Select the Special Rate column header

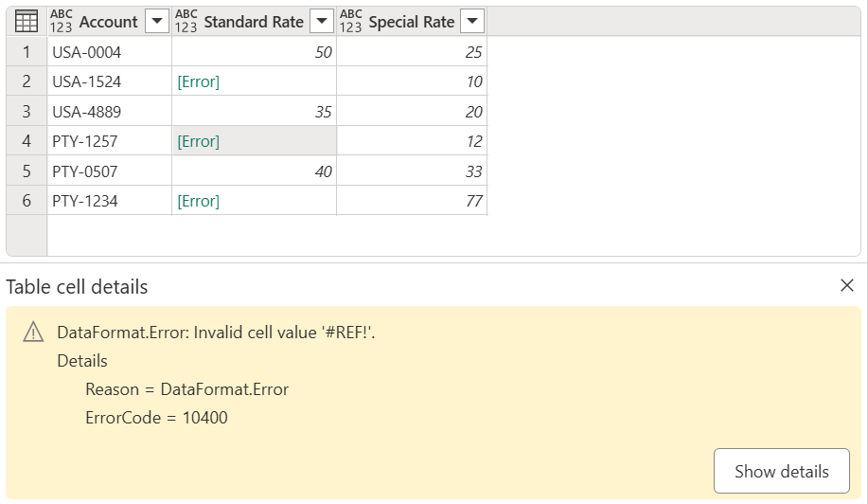click(411, 21)
